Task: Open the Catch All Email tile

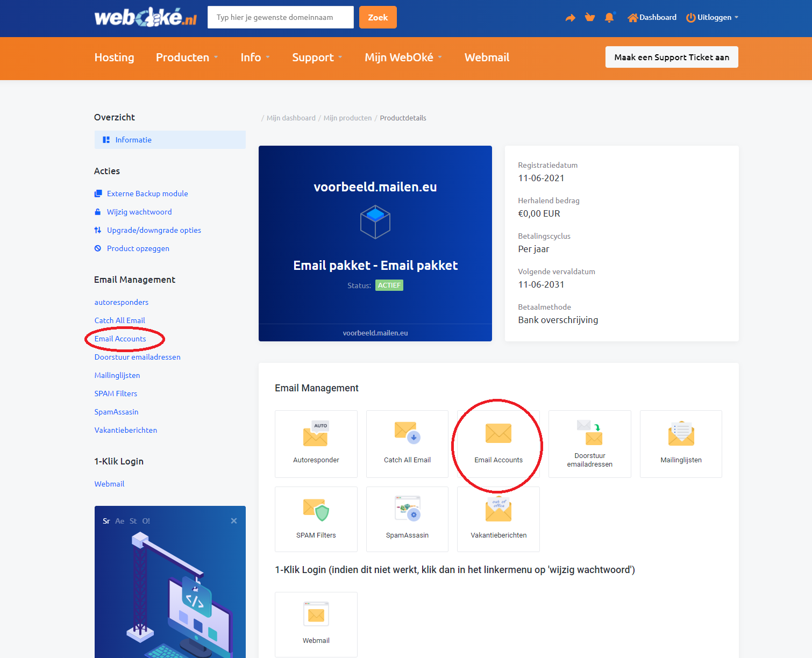Action: [x=407, y=444]
